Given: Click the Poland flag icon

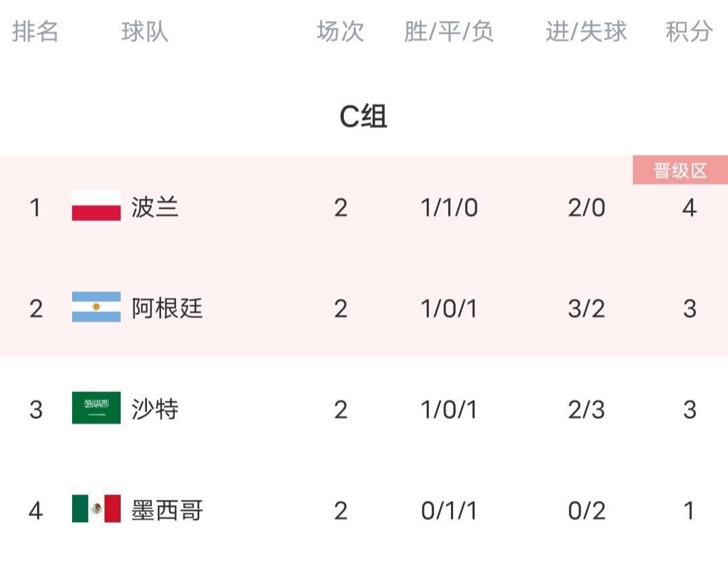Looking at the screenshot, I should tap(96, 205).
